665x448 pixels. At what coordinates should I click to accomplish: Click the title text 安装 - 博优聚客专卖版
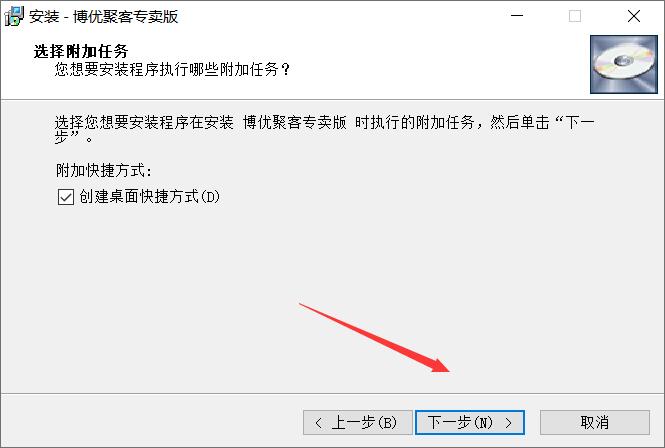(104, 17)
